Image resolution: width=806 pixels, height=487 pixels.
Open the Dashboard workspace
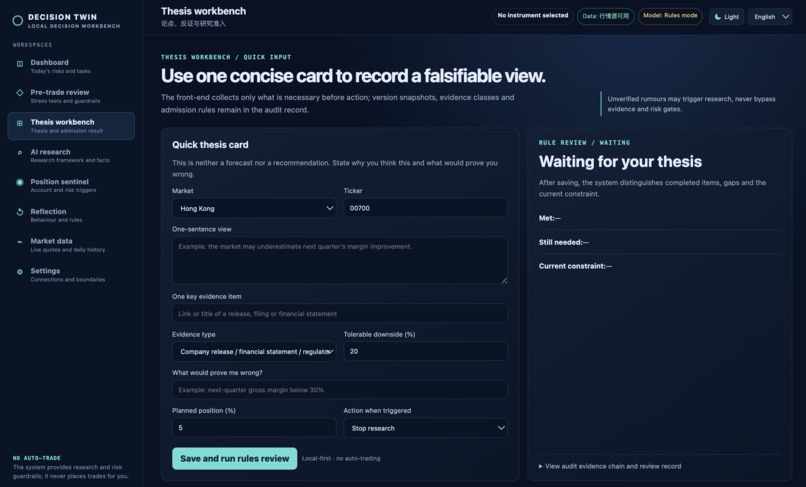(x=71, y=66)
